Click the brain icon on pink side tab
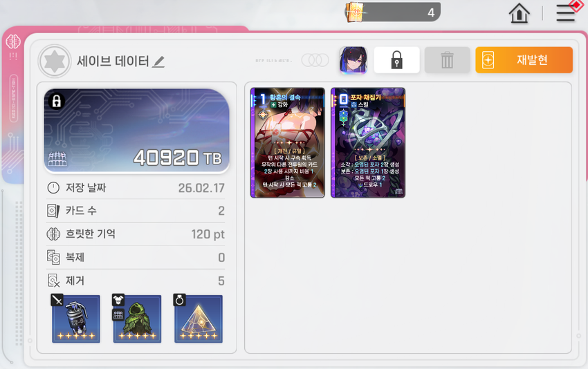The width and height of the screenshot is (588, 369). pyautogui.click(x=13, y=41)
